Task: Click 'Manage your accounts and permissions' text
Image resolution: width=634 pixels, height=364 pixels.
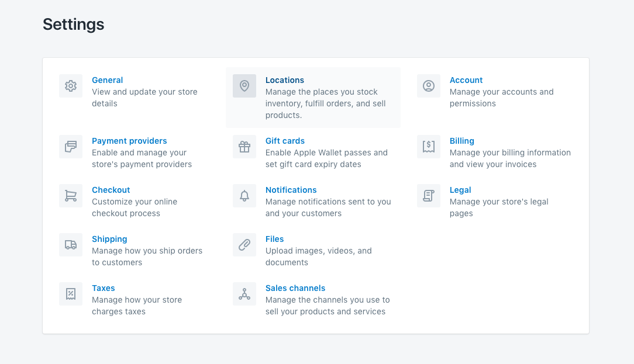Action: pyautogui.click(x=501, y=98)
